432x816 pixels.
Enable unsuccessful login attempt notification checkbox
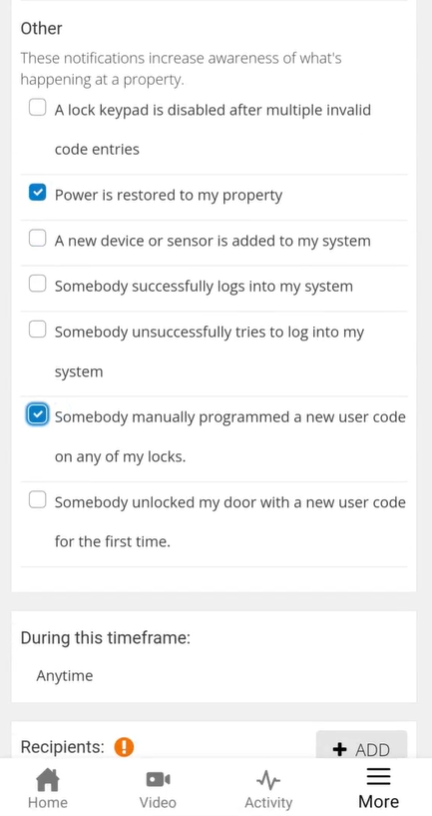click(37, 329)
